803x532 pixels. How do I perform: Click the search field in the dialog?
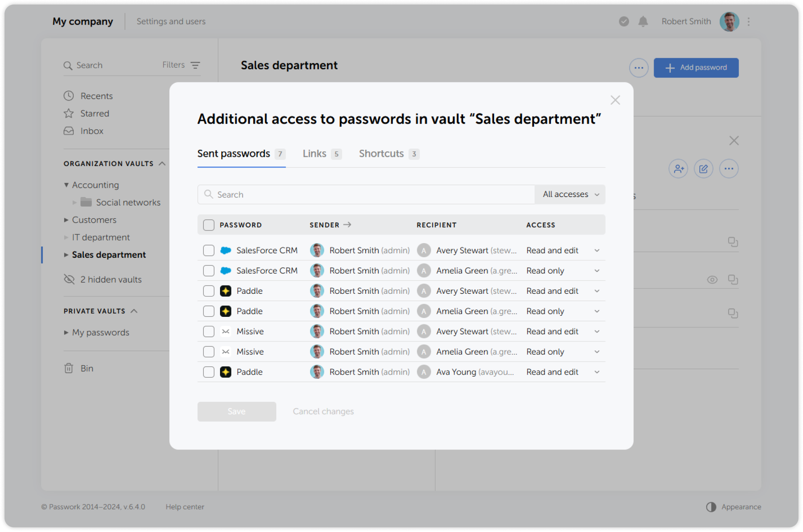click(x=367, y=194)
